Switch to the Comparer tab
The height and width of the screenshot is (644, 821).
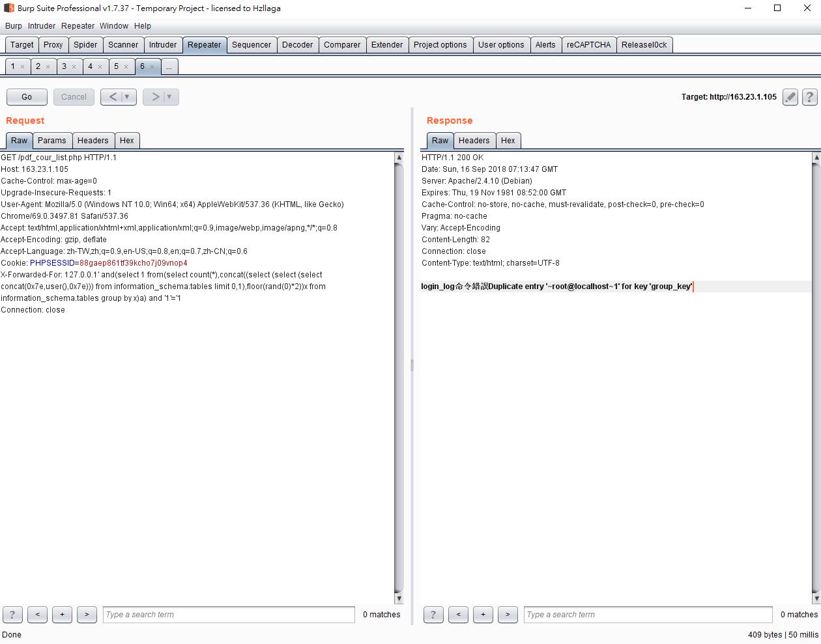point(342,45)
